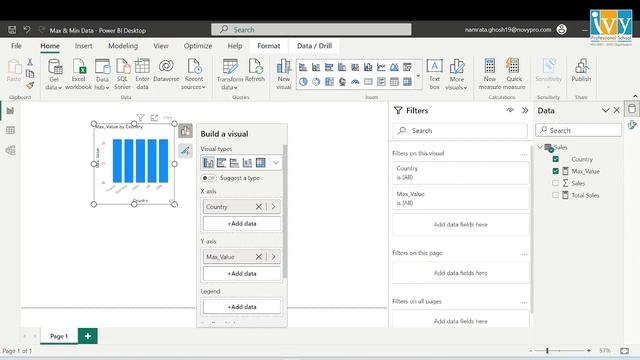
Task: Click the filter icon above the chart
Action: [140, 118]
